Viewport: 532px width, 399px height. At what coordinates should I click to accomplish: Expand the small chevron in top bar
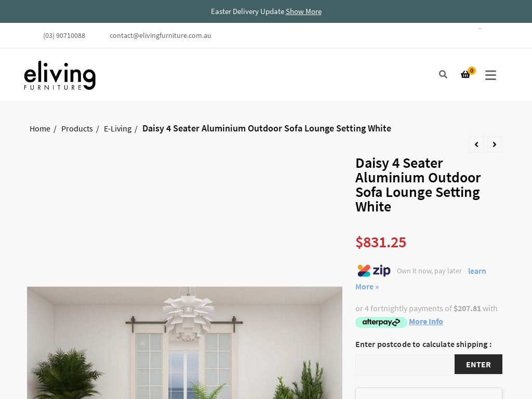click(480, 29)
